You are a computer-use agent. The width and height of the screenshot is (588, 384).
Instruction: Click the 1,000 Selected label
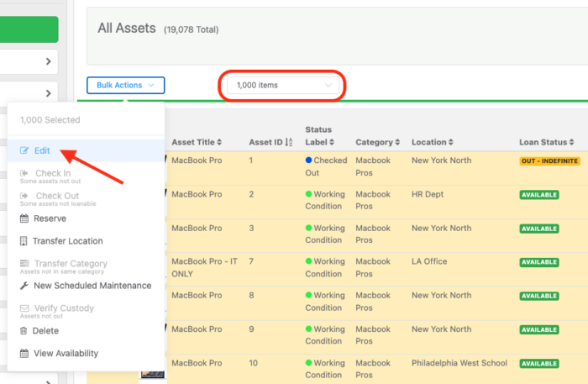tap(50, 119)
